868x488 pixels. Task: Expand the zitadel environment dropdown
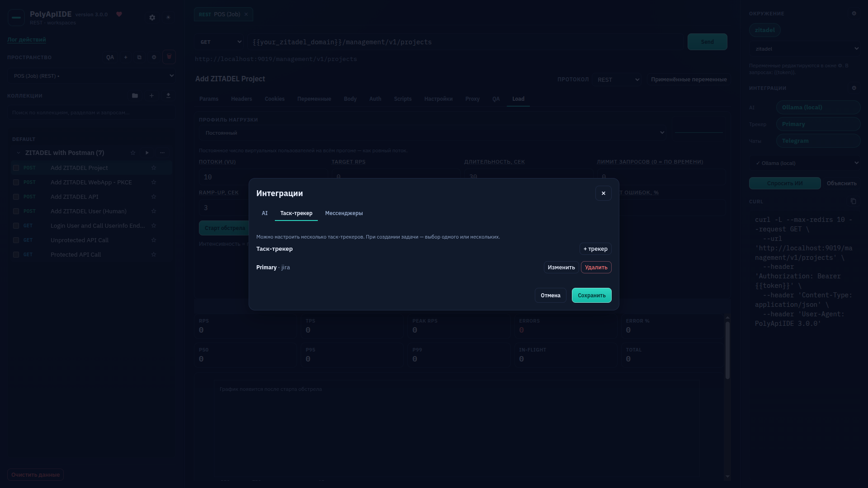pyautogui.click(x=805, y=49)
